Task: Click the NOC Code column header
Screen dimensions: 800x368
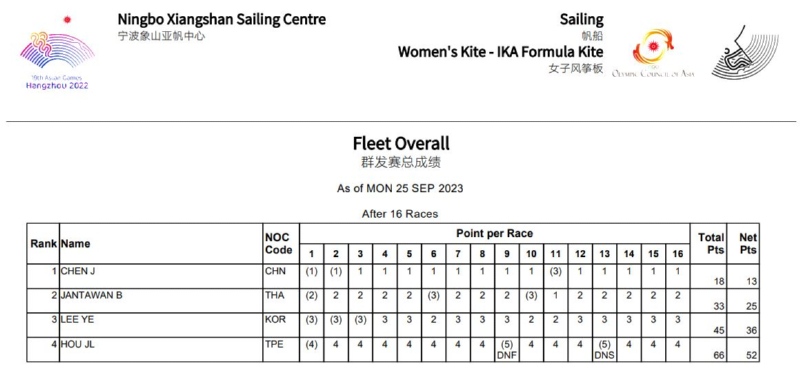Action: point(279,244)
